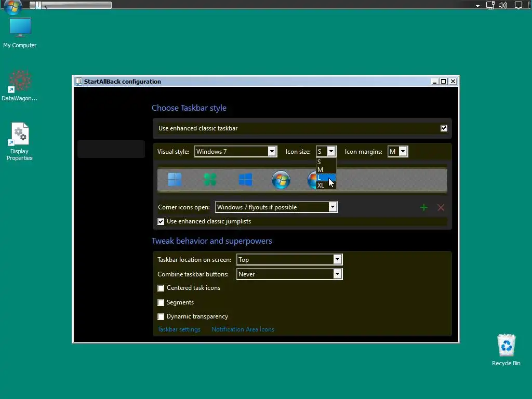The image size is (532, 399).
Task: Click the StartAllBack window title icon
Action: pos(79,82)
